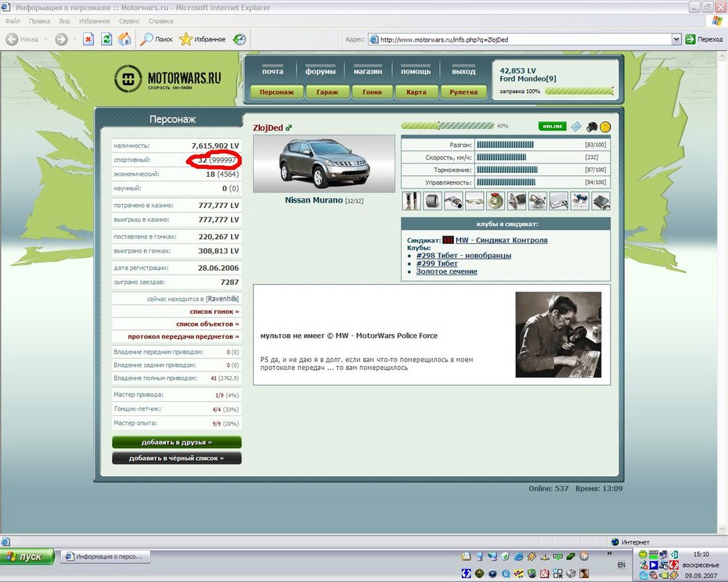Open the QuickTime quick launch icon
The image size is (728, 582).
pos(506,573)
